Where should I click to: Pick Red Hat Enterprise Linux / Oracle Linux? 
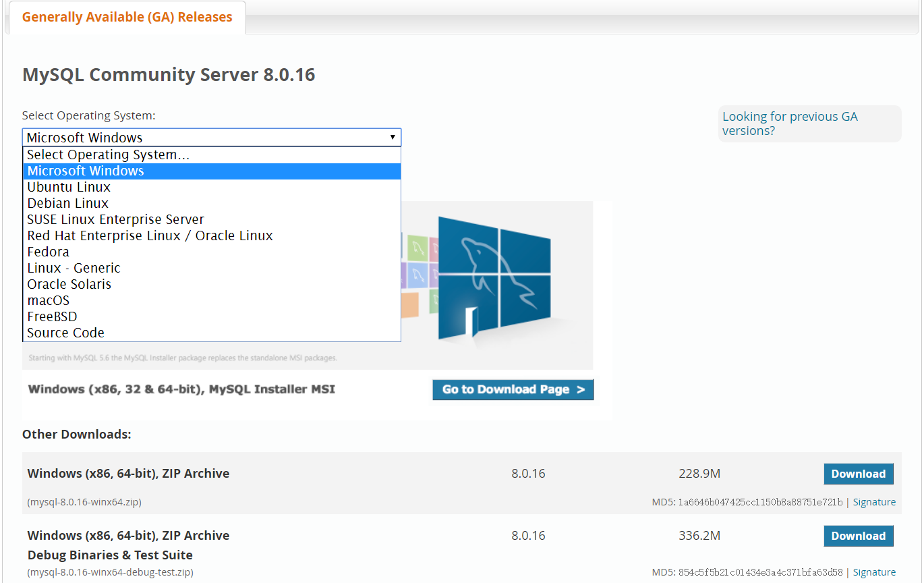(212, 235)
